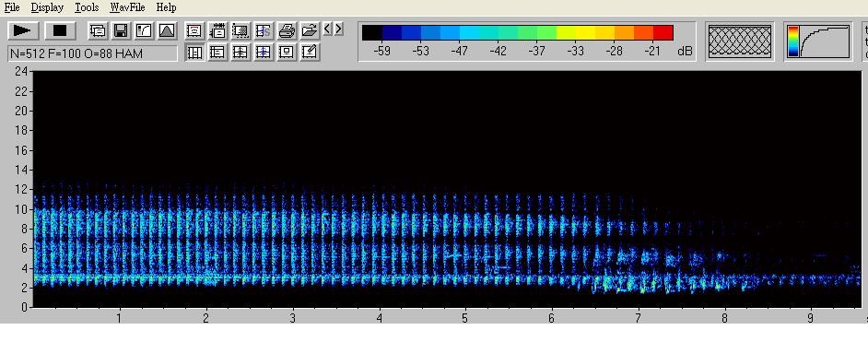Start playback with the play button
Screen dimensions: 868x354
23,30
